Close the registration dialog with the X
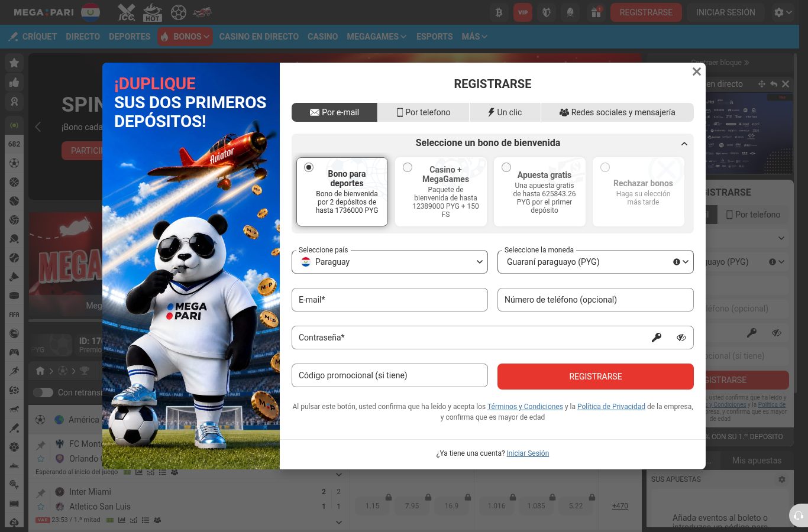This screenshot has width=808, height=532. 696,72
